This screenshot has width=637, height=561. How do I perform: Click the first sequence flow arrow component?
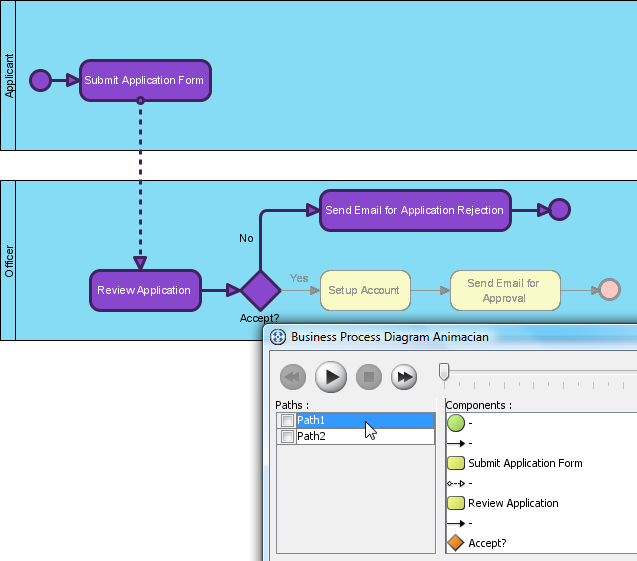456,443
